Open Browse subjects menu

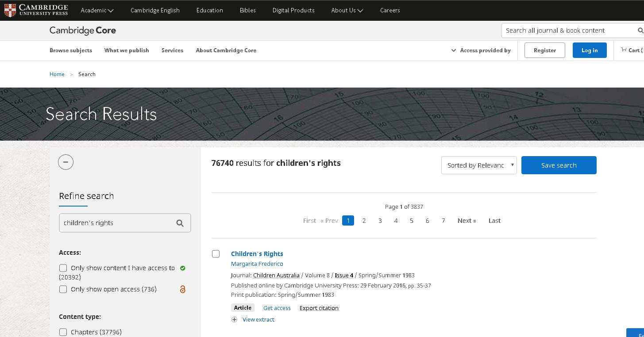(71, 50)
